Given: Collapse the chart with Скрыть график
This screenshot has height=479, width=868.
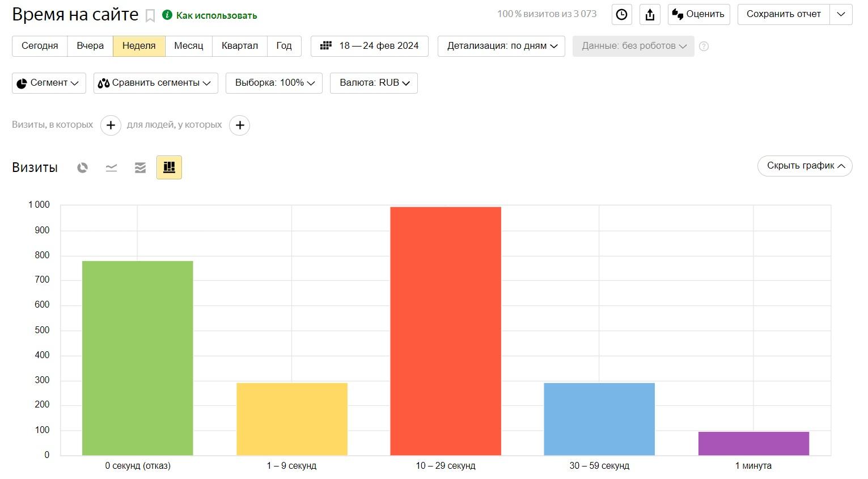Looking at the screenshot, I should coord(805,166).
